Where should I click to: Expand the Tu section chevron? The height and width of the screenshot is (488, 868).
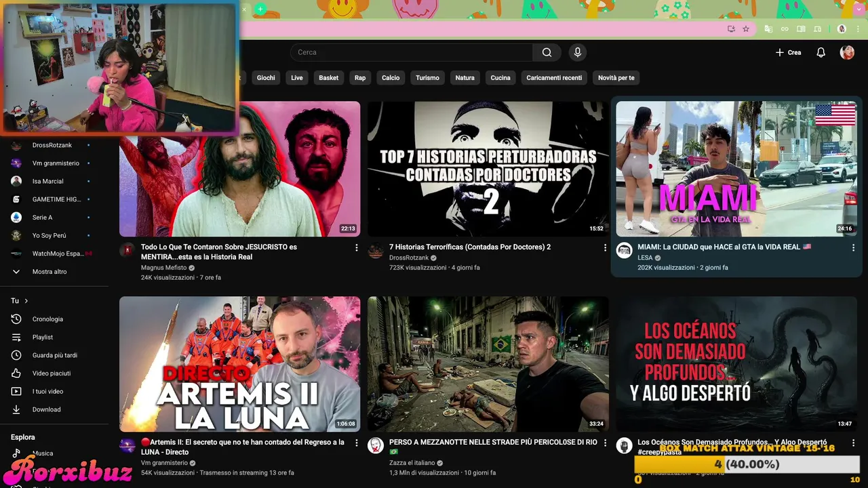(x=26, y=300)
